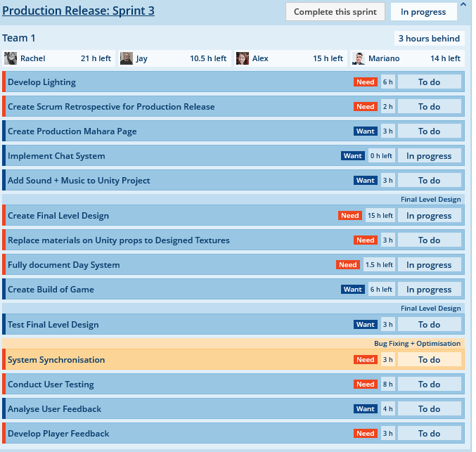Click Final Level Design label above Create Final Level

[x=430, y=200]
